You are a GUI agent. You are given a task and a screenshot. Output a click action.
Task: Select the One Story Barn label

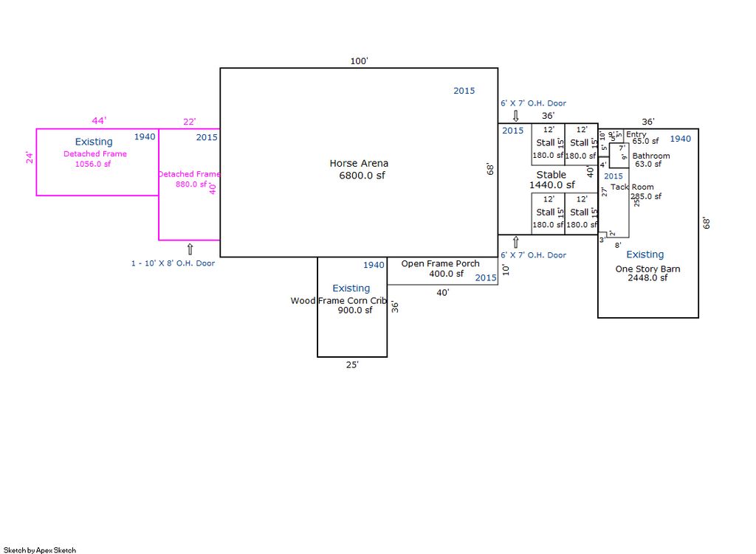coord(647,269)
